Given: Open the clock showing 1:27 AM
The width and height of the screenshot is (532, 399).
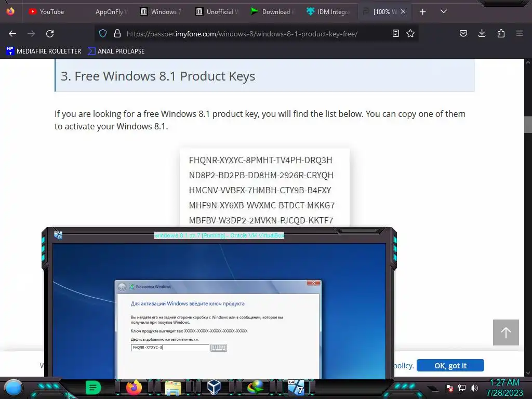Looking at the screenshot, I should point(504,382).
